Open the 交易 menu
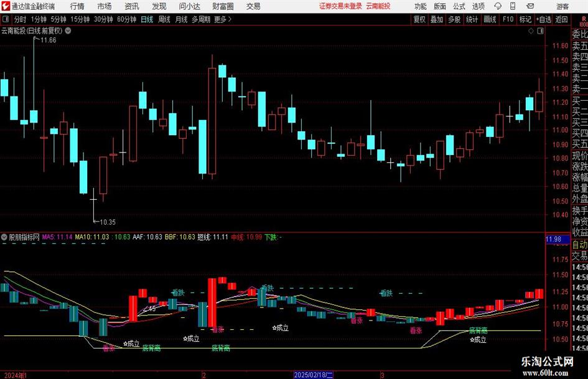The width and height of the screenshot is (588, 379). point(253,6)
